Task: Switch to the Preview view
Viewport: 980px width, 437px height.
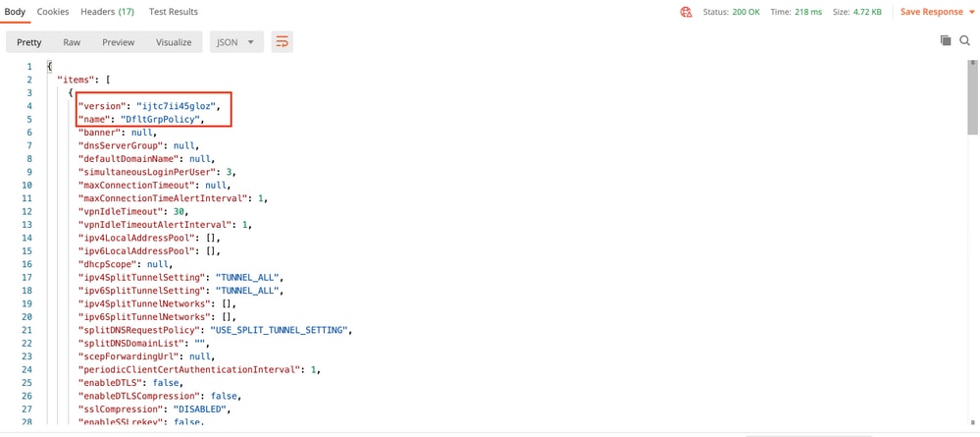Action: coord(118,42)
